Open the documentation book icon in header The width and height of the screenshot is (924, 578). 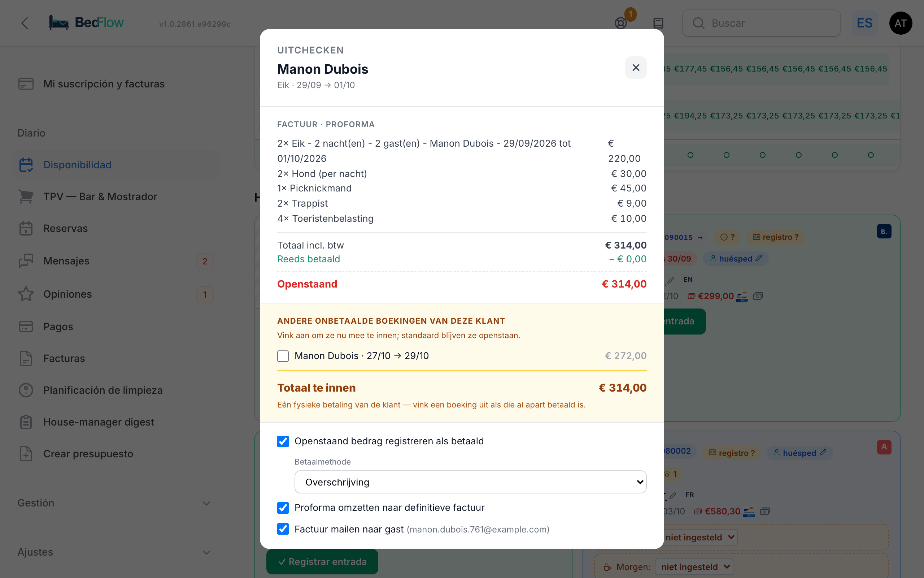(x=658, y=23)
